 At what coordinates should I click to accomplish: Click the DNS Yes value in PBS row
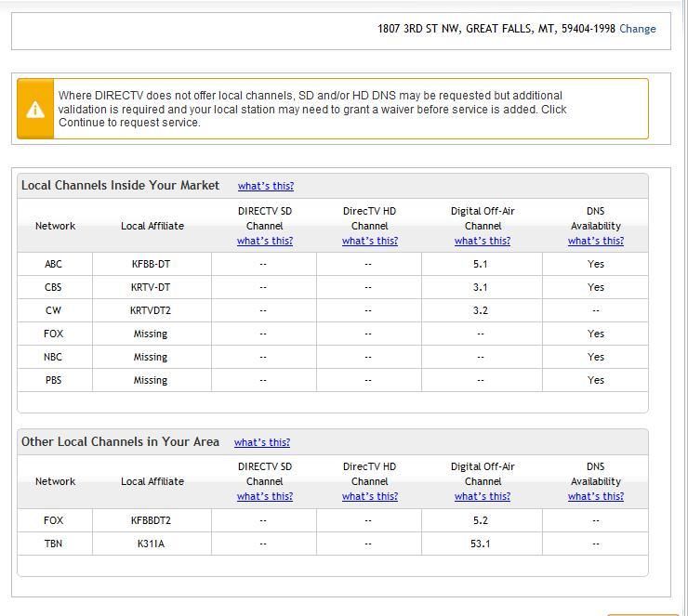point(596,381)
